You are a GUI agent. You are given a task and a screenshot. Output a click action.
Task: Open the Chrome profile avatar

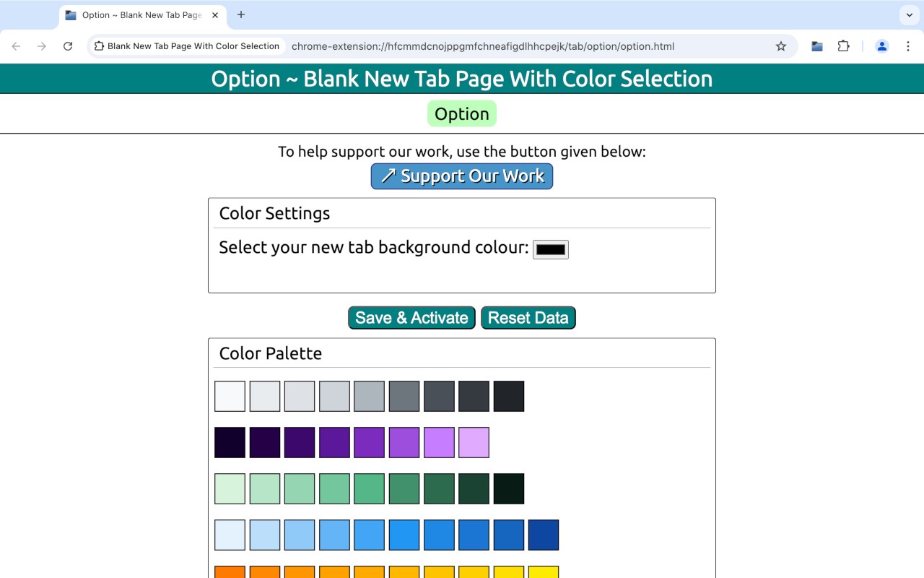[881, 46]
